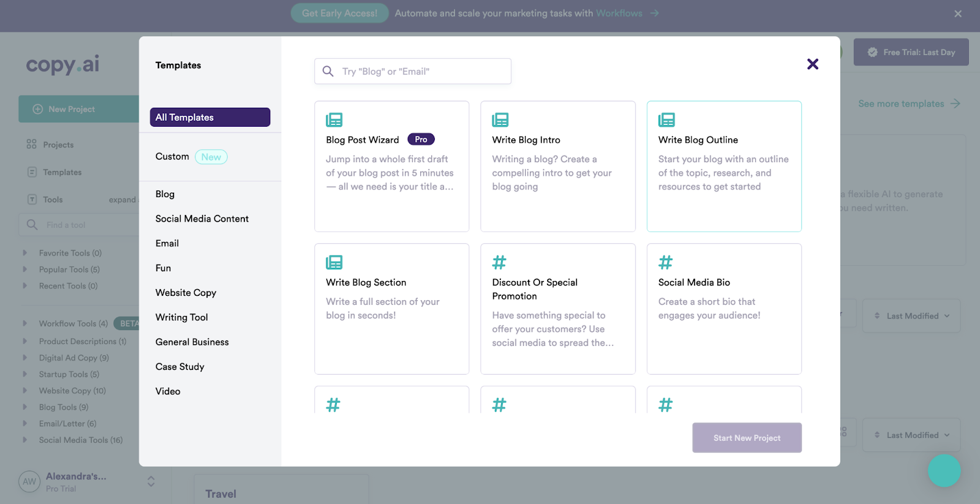The height and width of the screenshot is (504, 980).
Task: Select General Business category
Action: pyautogui.click(x=192, y=342)
